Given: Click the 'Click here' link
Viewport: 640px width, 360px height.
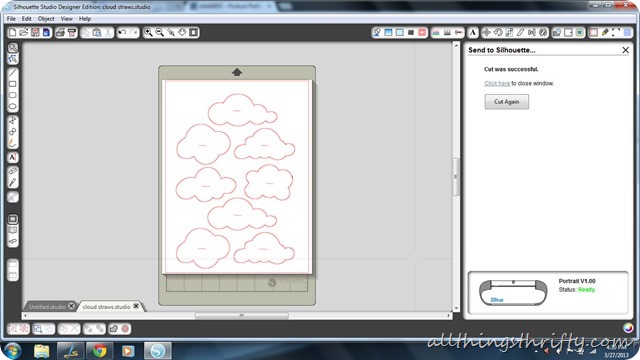Looking at the screenshot, I should point(497,83).
